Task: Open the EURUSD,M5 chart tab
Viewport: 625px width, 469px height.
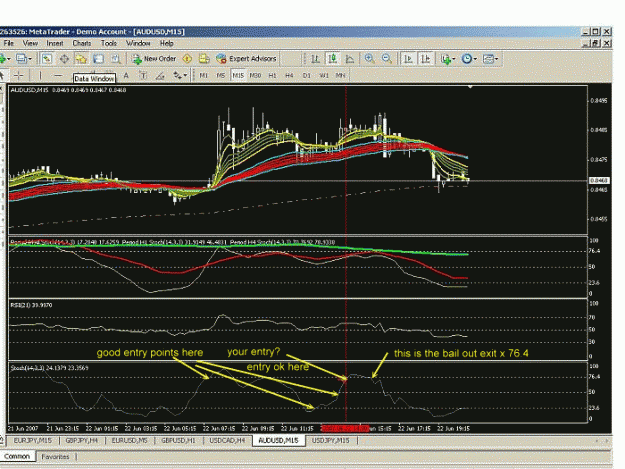Action: tap(130, 441)
